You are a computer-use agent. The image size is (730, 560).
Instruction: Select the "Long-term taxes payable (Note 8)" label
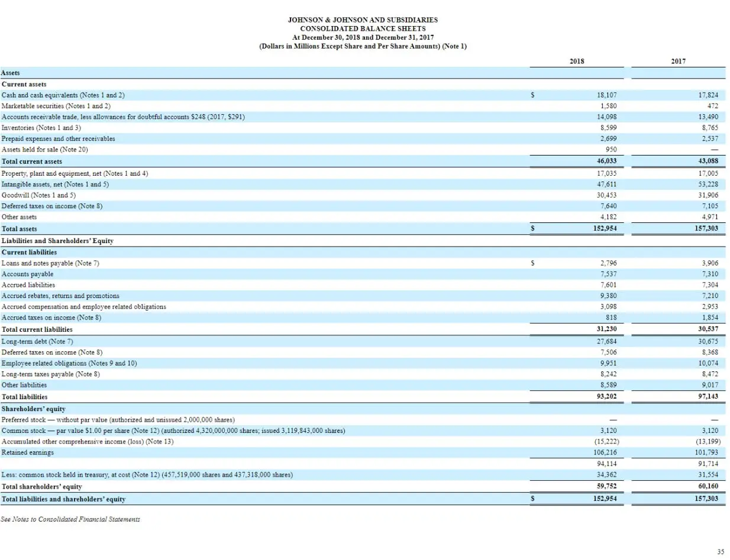pyautogui.click(x=51, y=374)
